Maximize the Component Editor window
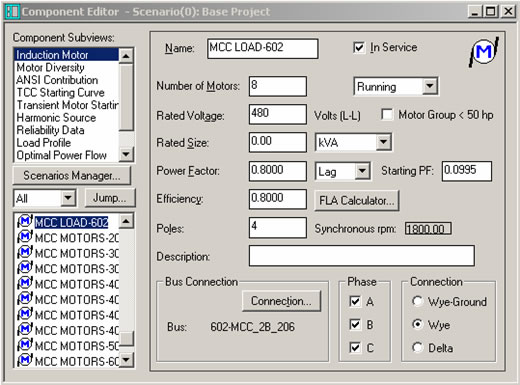The height and width of the screenshot is (385, 520). click(491, 12)
